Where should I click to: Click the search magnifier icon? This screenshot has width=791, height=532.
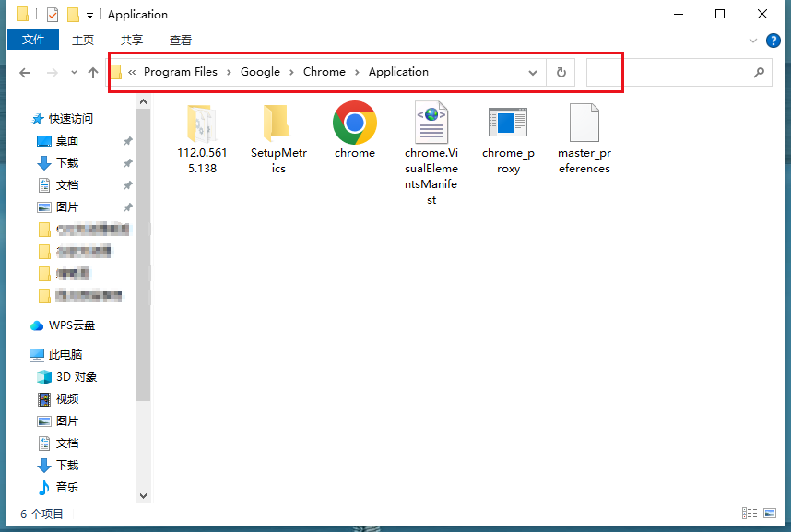click(759, 72)
